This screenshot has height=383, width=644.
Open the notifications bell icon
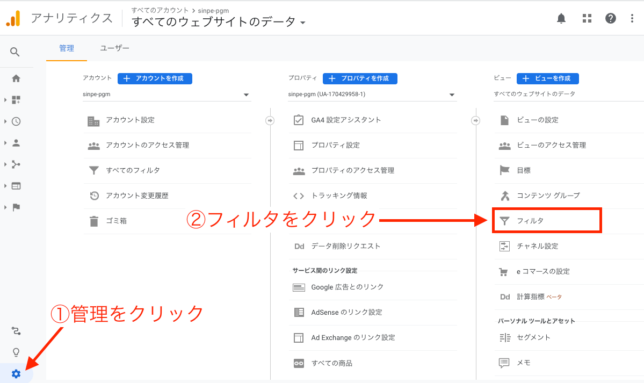click(x=561, y=18)
